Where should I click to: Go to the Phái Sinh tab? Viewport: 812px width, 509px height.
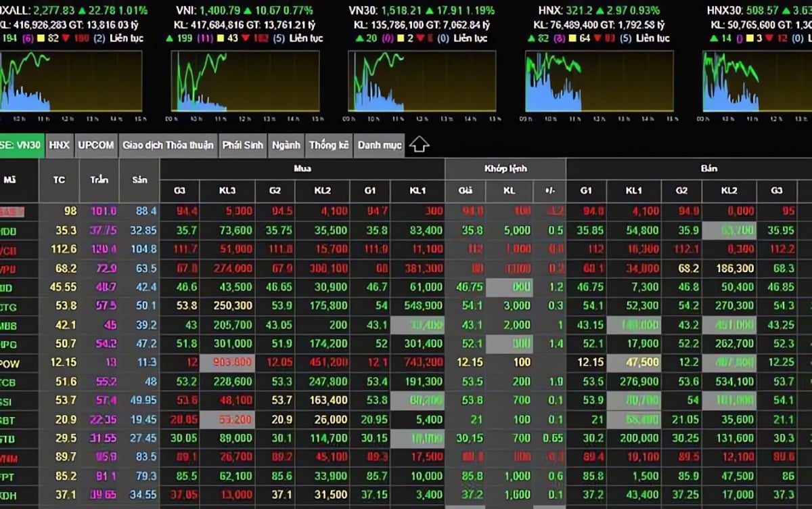click(x=242, y=145)
